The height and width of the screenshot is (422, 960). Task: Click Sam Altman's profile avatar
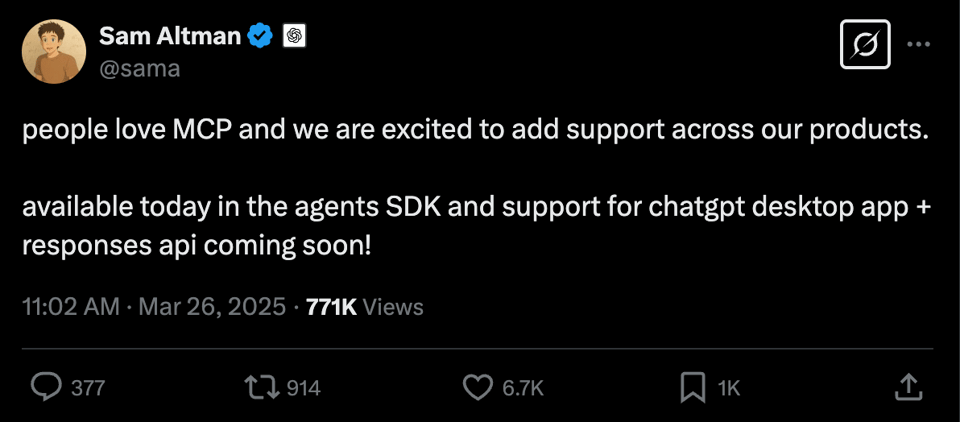(53, 51)
